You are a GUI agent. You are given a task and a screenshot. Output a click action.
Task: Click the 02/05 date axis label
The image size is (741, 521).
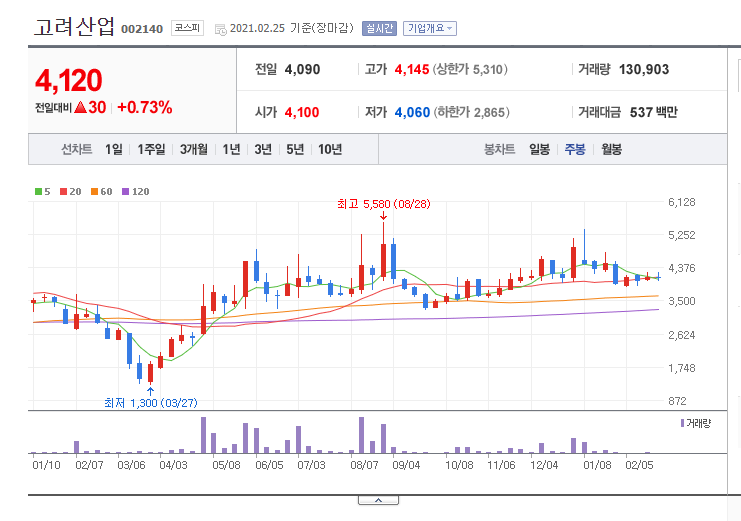pos(639,465)
